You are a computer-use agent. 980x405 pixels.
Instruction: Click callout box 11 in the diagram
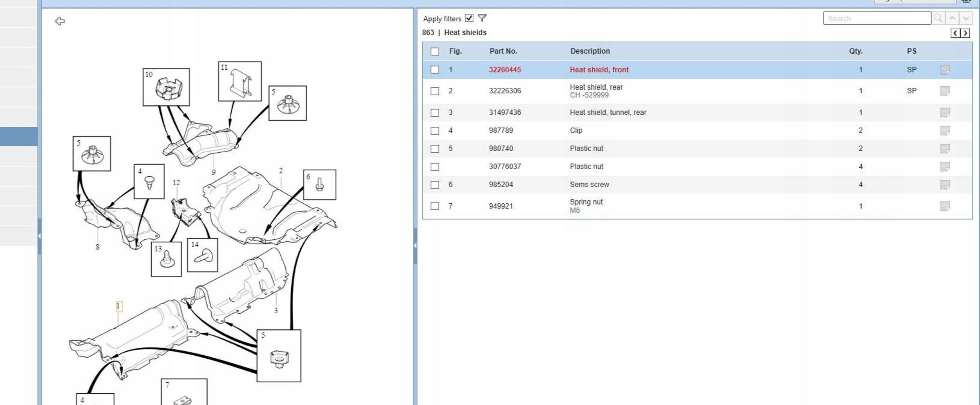[x=240, y=81]
